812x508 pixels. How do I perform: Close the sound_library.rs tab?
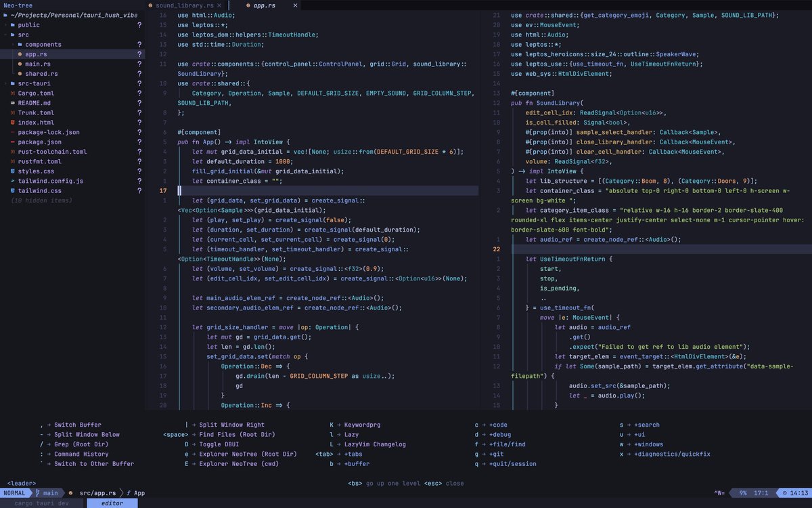pyautogui.click(x=219, y=5)
